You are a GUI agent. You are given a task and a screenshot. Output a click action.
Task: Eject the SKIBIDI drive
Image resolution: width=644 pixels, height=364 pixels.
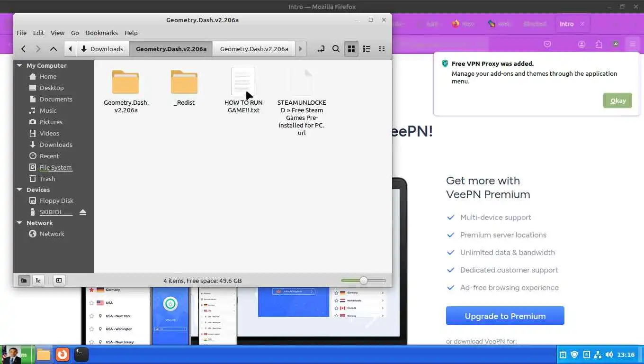tap(83, 212)
